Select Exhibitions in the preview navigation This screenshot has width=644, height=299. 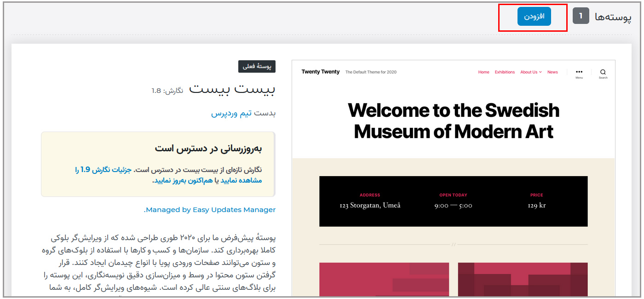tap(505, 72)
